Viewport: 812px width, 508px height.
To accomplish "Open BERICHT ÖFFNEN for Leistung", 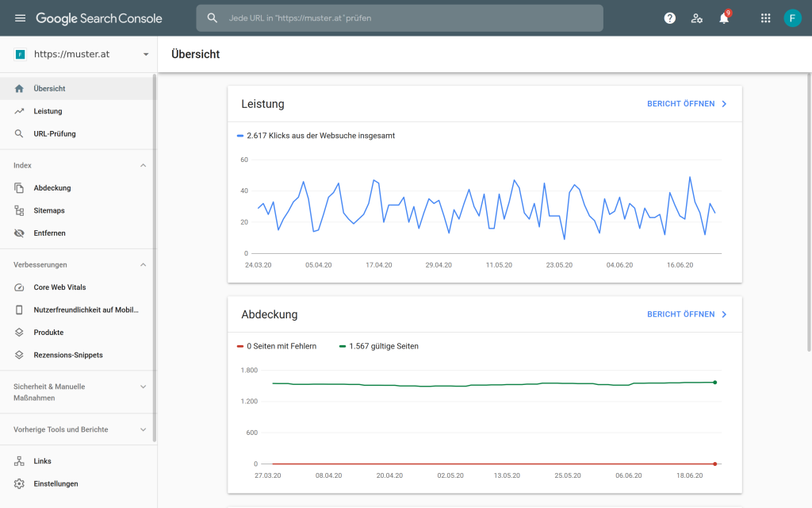I will click(x=682, y=103).
